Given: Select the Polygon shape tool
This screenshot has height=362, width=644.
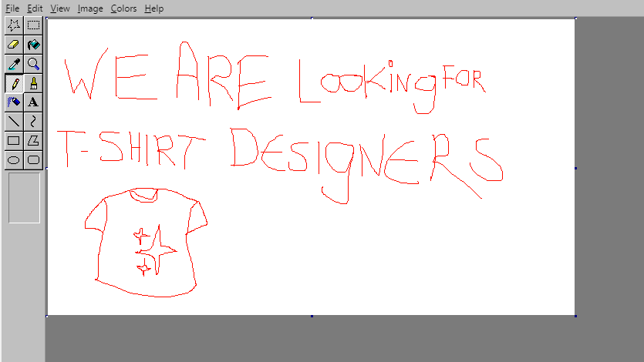Looking at the screenshot, I should [33, 140].
